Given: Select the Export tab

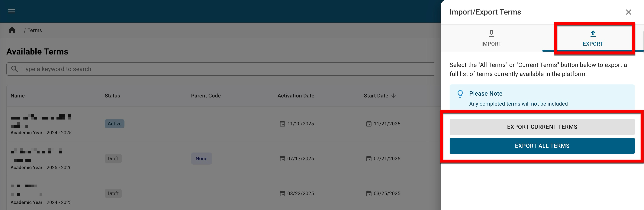Looking at the screenshot, I should click(593, 38).
